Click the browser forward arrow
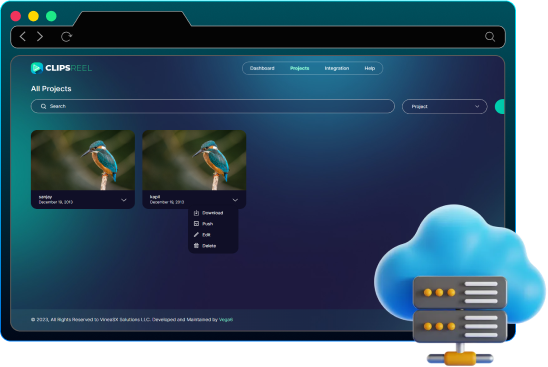Viewport: 548px width, 367px height. (40, 36)
